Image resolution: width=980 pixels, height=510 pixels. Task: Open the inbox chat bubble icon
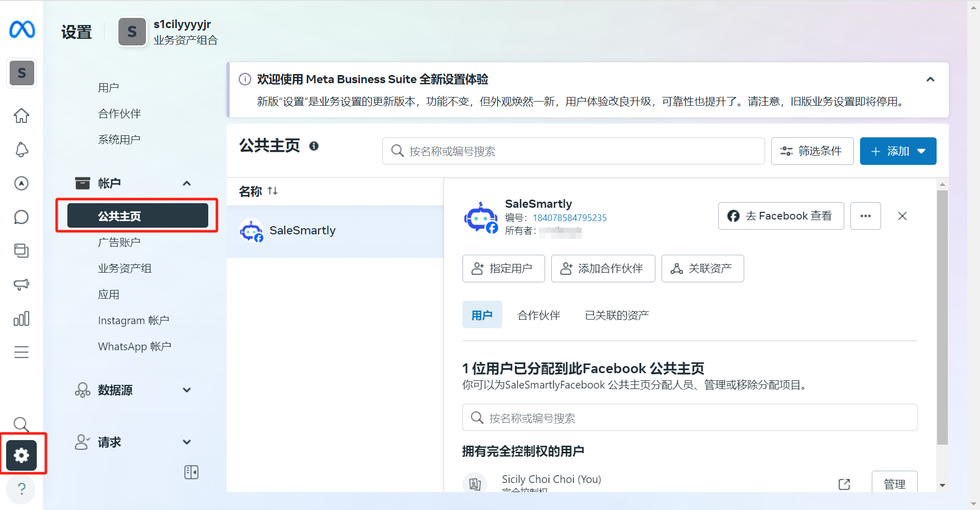coord(21,217)
